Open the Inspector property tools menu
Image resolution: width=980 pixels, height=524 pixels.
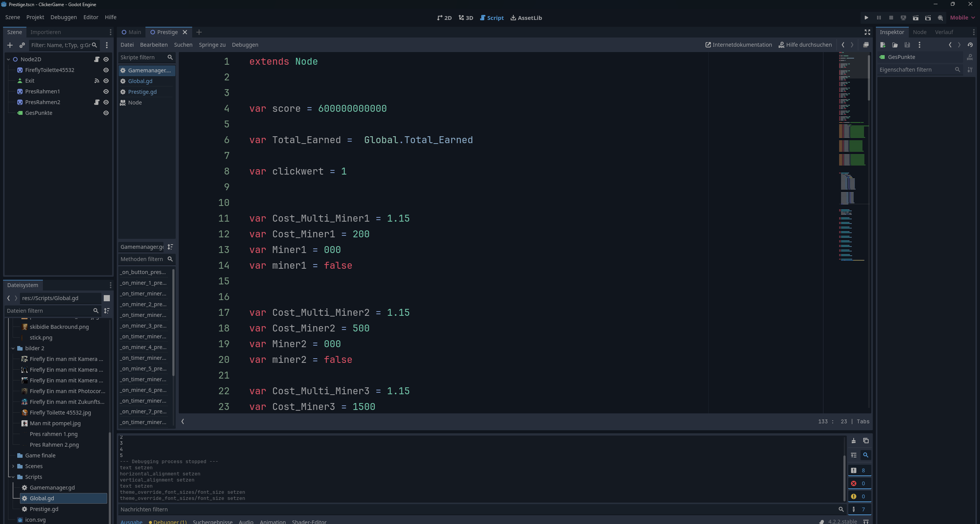(x=970, y=70)
